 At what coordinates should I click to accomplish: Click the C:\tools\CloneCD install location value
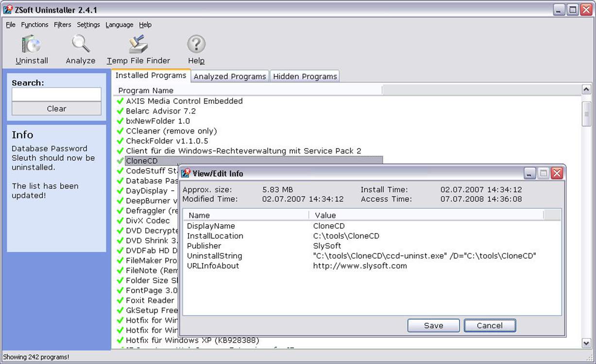pyautogui.click(x=346, y=236)
